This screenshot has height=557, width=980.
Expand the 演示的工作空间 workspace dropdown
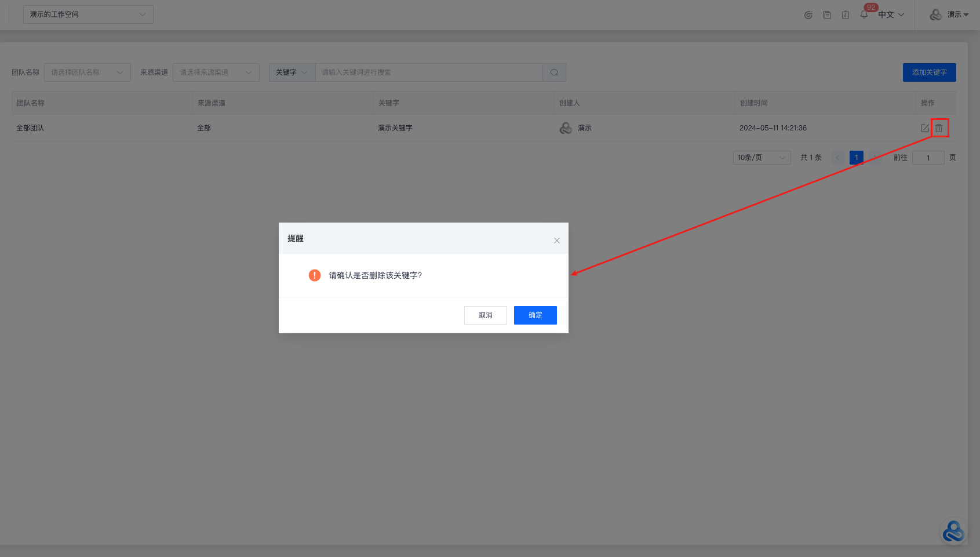click(x=88, y=14)
